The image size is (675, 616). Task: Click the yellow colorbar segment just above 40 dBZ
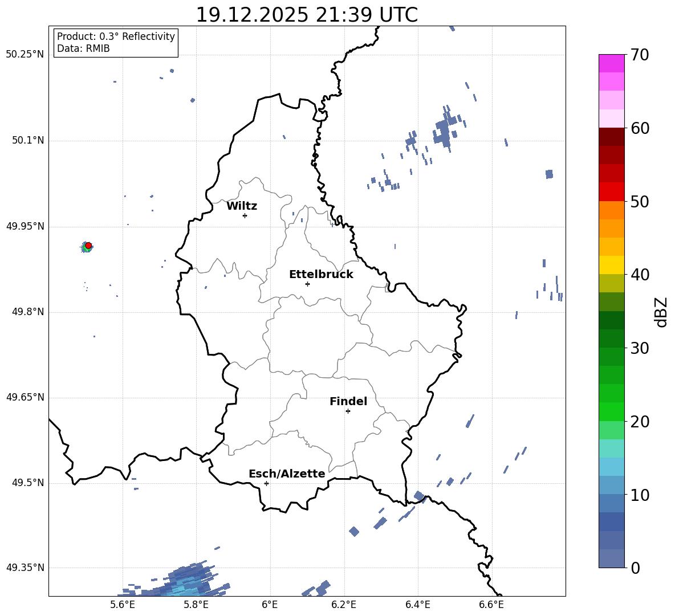(x=611, y=265)
